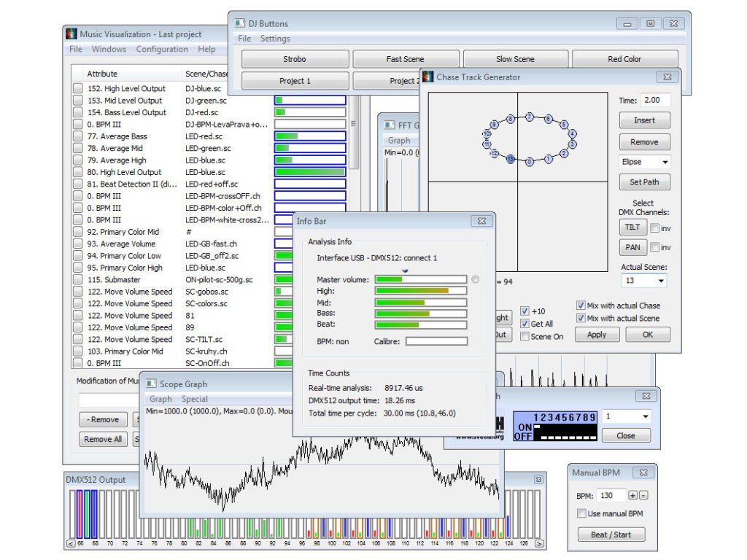Viewport: 747px width, 560px height.
Task: Select path node 8 on the ellipse
Action: point(510,119)
